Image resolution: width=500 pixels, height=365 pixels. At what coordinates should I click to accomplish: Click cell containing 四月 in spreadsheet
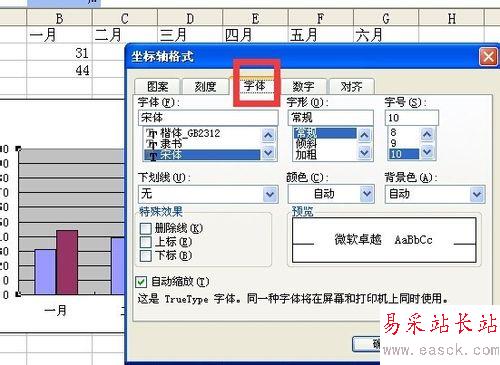point(255,35)
